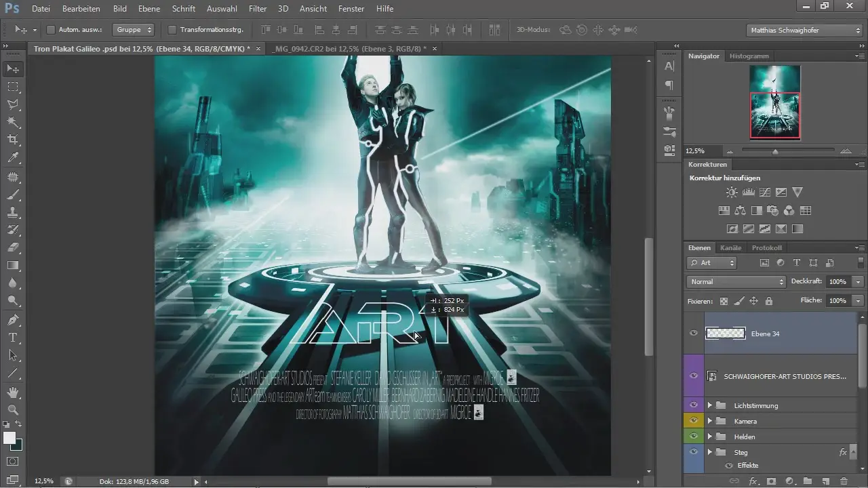Click the background color swatch

[x=16, y=445]
